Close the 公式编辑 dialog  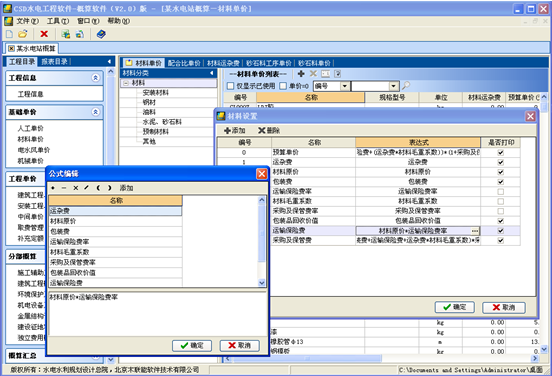262,174
